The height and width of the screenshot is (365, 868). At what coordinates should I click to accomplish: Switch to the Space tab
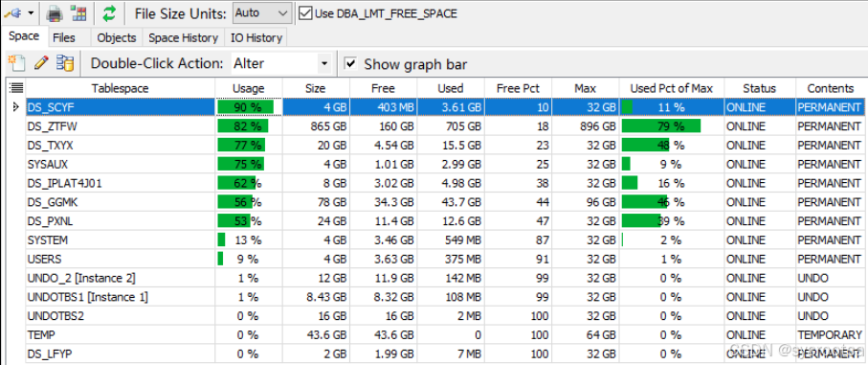coord(24,36)
